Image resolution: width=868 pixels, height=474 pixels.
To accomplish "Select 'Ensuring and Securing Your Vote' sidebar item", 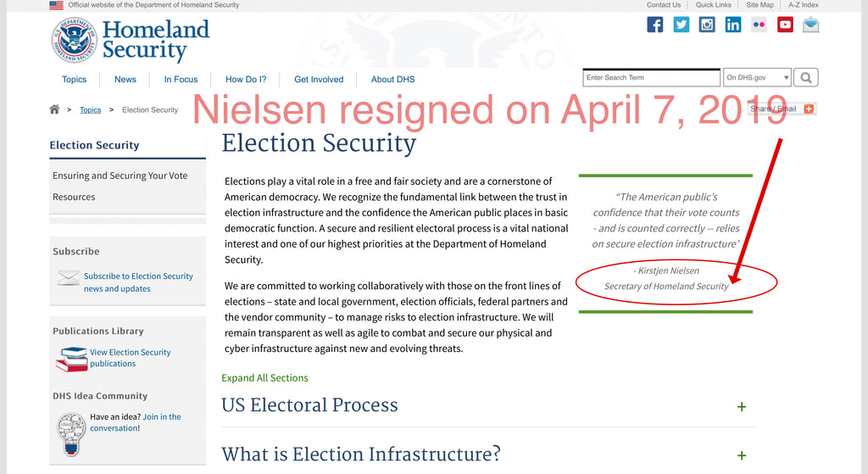I will [120, 176].
